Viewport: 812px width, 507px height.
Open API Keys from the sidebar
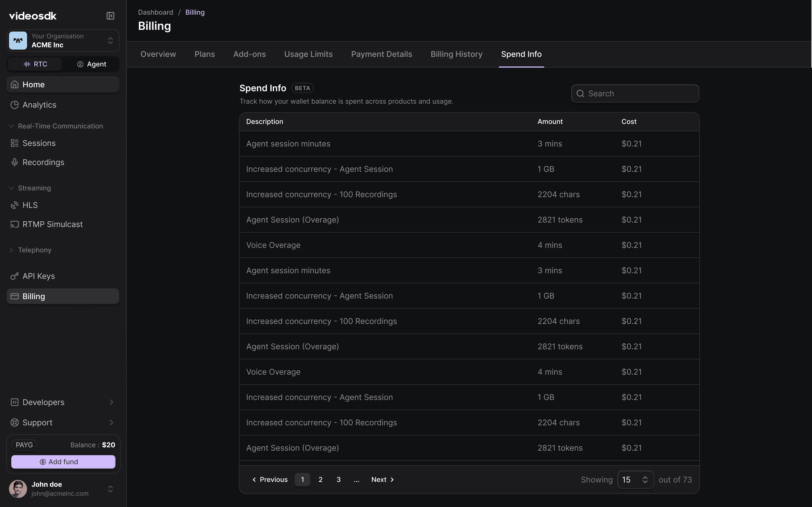[39, 276]
